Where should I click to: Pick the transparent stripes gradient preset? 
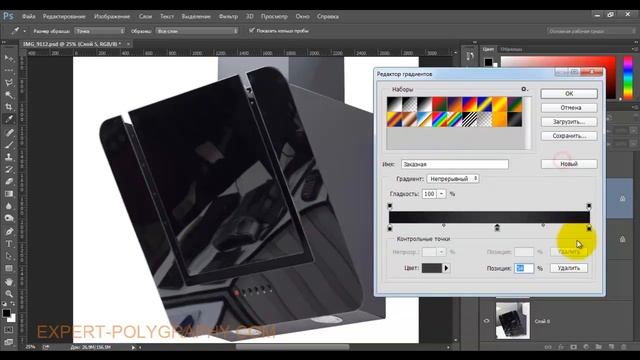pyautogui.click(x=469, y=120)
